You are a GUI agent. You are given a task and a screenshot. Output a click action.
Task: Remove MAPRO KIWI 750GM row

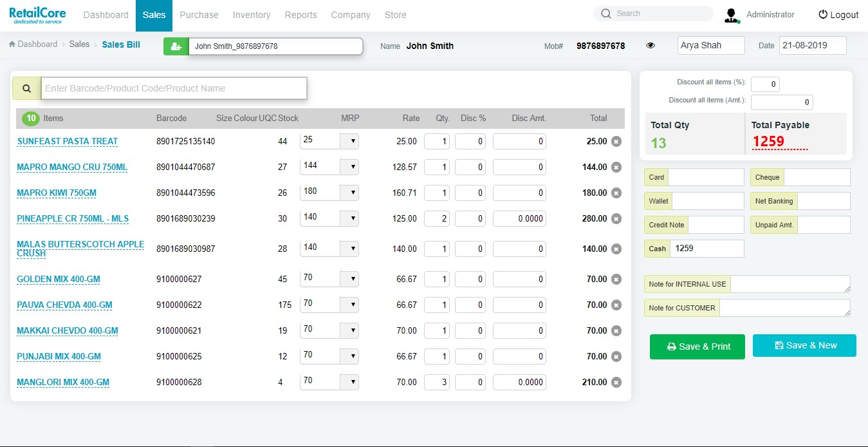[x=616, y=193]
